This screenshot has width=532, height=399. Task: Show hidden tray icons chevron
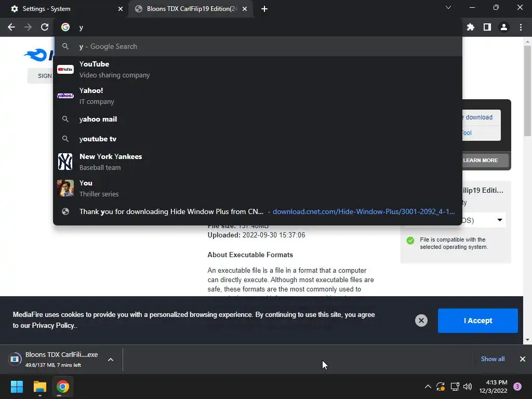click(428, 387)
